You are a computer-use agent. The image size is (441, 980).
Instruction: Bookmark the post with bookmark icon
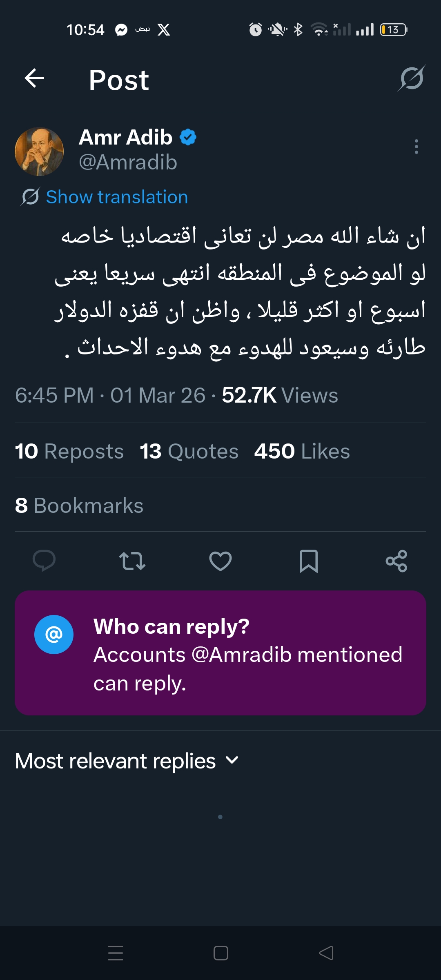click(x=309, y=561)
